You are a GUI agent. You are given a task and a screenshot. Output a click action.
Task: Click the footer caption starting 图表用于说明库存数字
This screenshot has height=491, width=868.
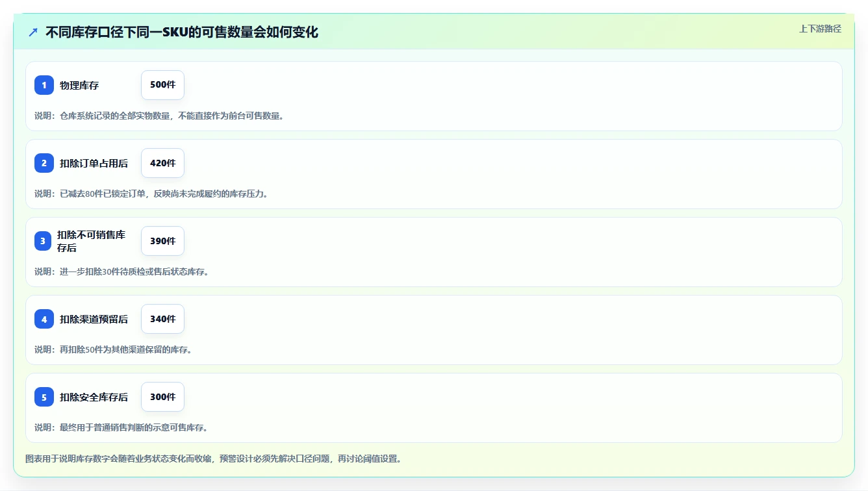pos(213,459)
